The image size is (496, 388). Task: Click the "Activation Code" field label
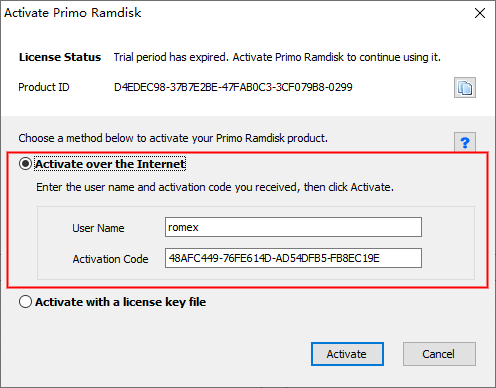click(110, 259)
